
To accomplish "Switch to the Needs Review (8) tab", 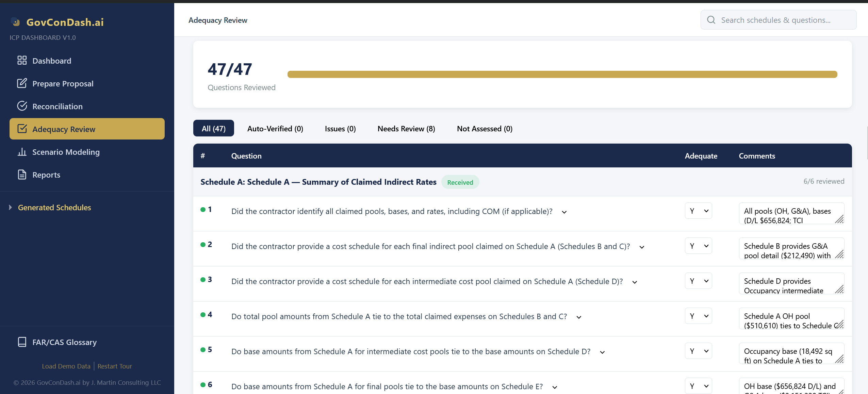I will coord(406,129).
